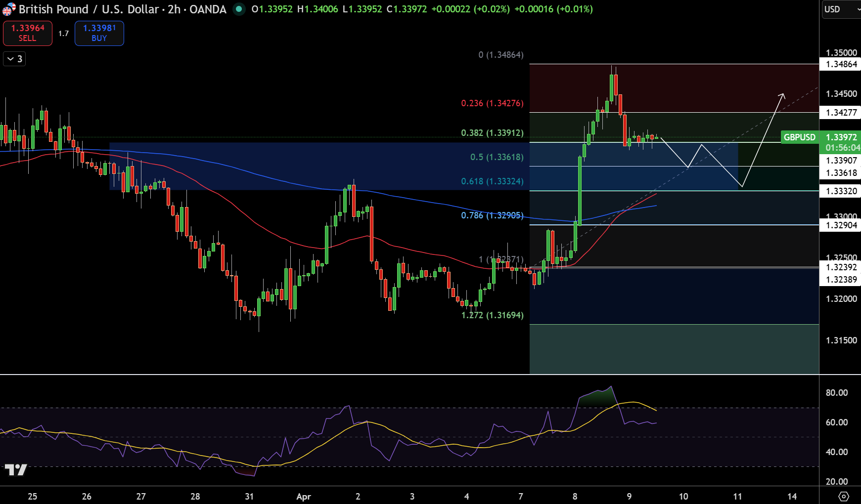Image resolution: width=861 pixels, height=504 pixels.
Task: Click the countdown timer 01:56:04
Action: pos(842,148)
